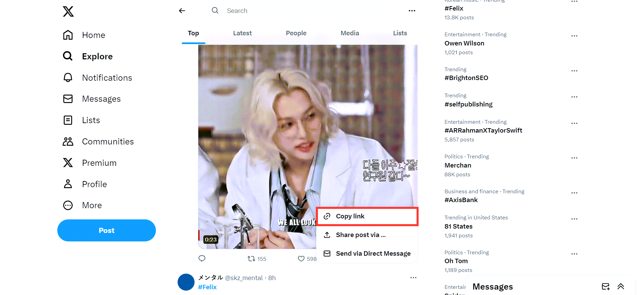Open more options for #ARRahmanXTaylorSwift trend

574,123
